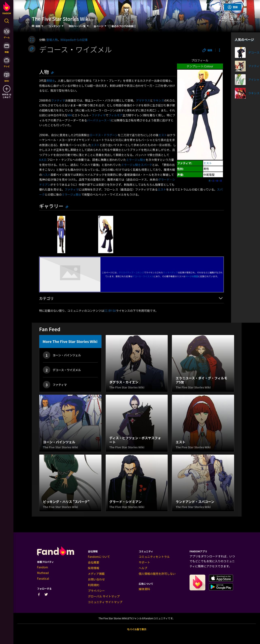260x644 pixels.
Task: Click the plus icon to start a wiki
Action: [x=6, y=89]
